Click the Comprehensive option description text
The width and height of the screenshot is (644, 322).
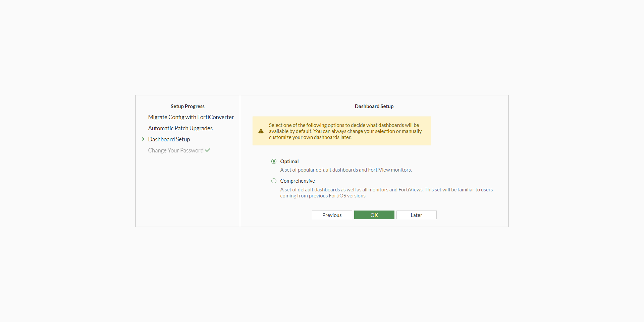(x=386, y=193)
